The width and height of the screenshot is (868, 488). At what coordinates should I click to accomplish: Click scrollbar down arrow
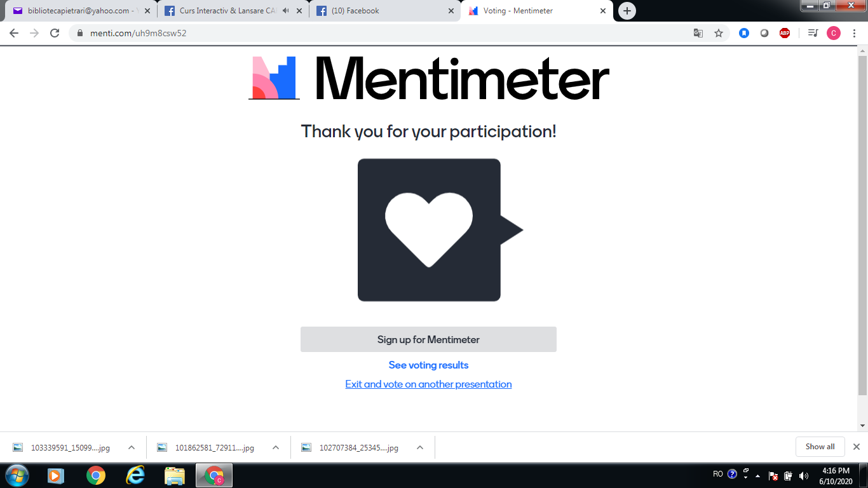(x=862, y=426)
